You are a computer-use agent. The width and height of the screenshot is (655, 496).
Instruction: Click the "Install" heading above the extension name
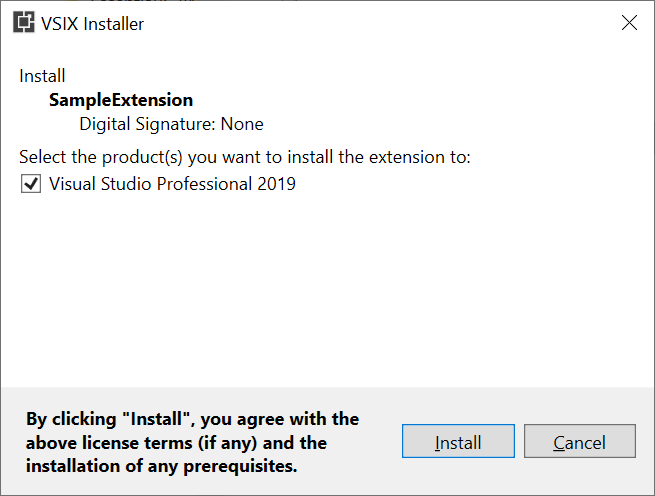point(42,76)
